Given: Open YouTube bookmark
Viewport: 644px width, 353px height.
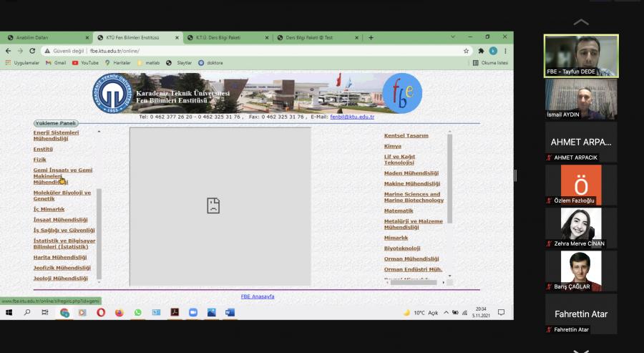Looking at the screenshot, I should pos(85,63).
